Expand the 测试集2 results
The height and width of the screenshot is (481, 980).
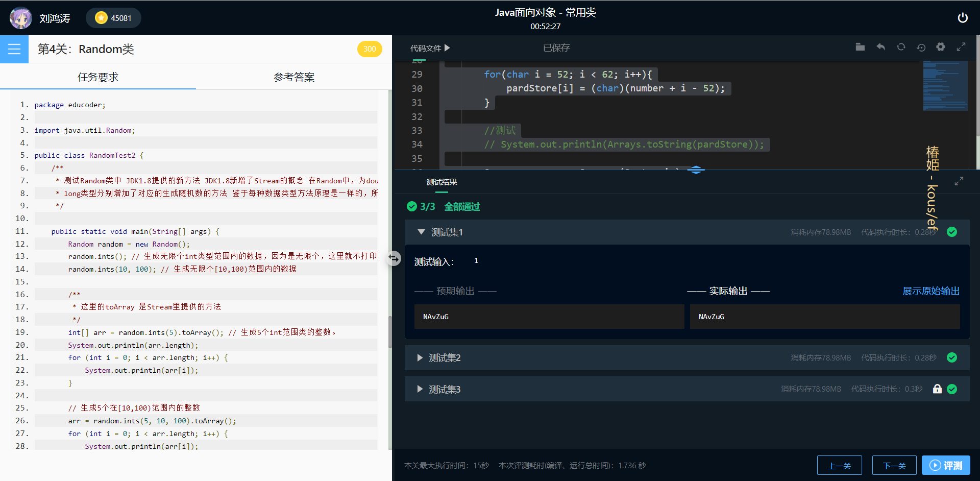coord(421,357)
